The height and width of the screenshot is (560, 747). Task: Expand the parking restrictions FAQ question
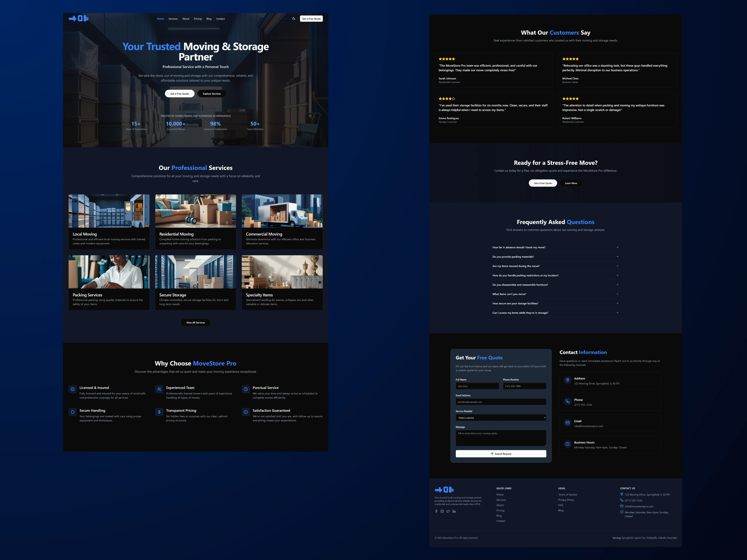tap(556, 276)
